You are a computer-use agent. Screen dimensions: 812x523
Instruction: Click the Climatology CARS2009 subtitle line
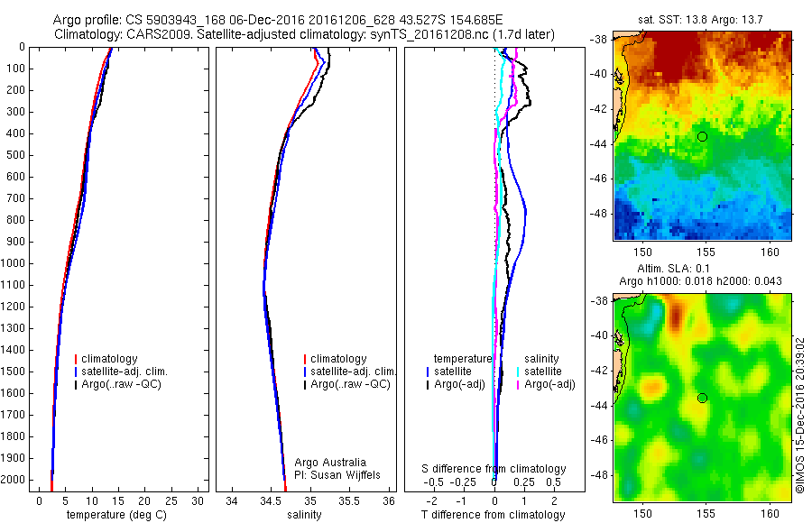pyautogui.click(x=305, y=34)
